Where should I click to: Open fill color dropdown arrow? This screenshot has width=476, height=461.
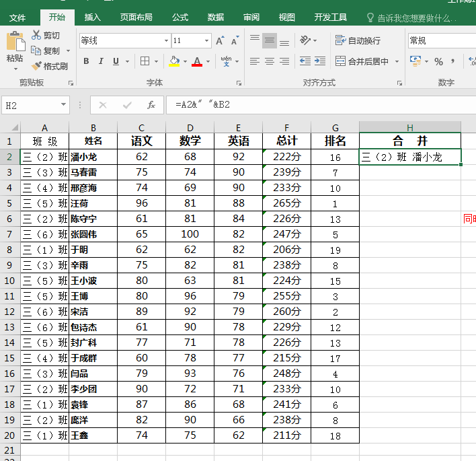(x=185, y=61)
